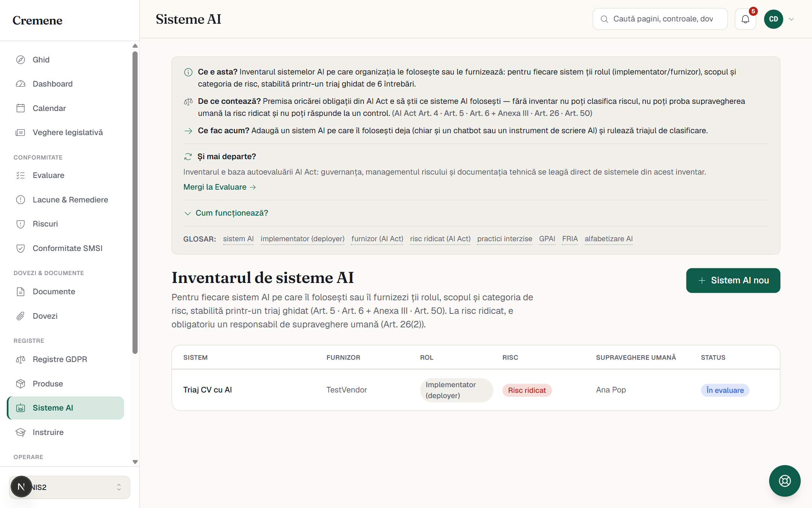812x508 pixels.
Task: Go to Ghid page
Action: [65, 60]
